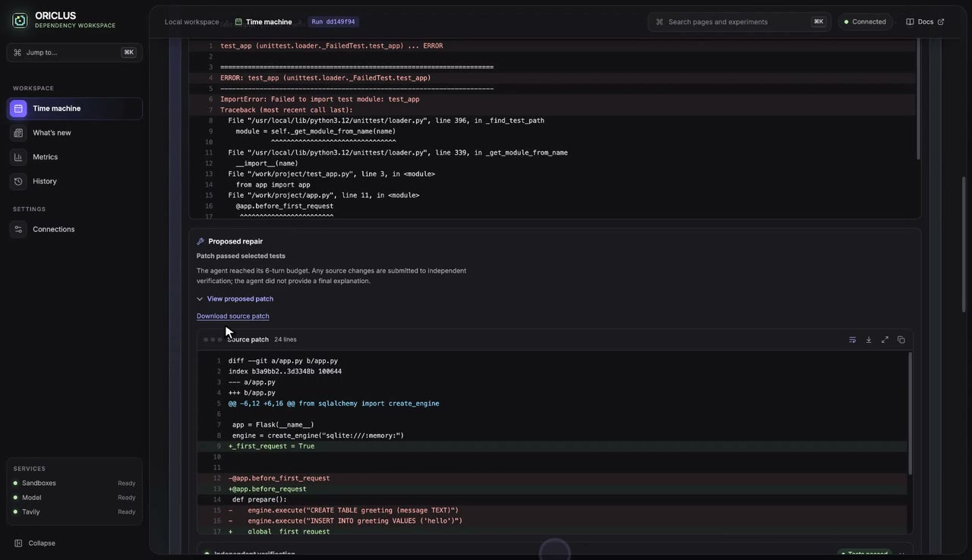Click the Metrics bar chart icon
This screenshot has height=560, width=972.
(18, 157)
